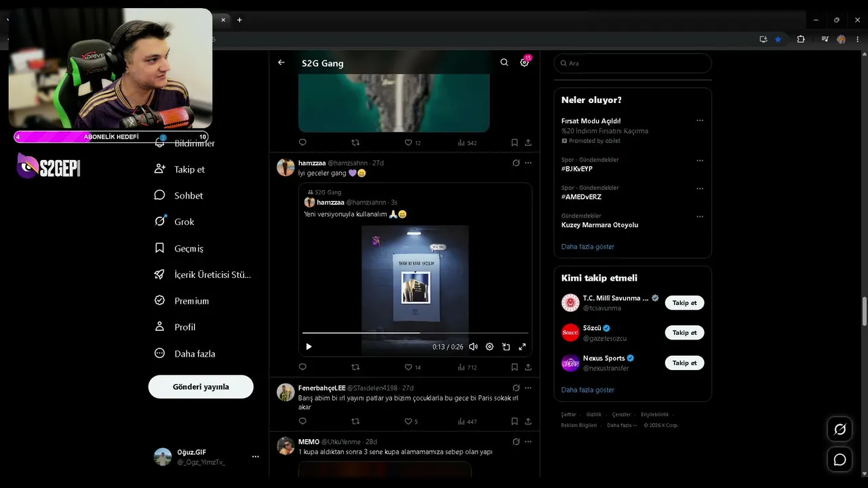This screenshot has width=868, height=488.
Task: Open community settings gear with notification badge
Action: [524, 62]
